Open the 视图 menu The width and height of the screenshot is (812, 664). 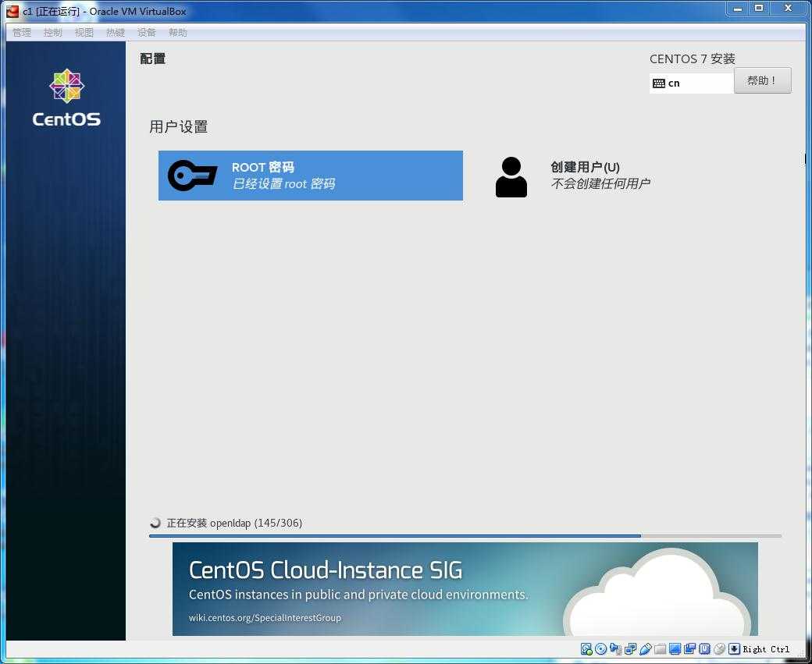tap(84, 32)
